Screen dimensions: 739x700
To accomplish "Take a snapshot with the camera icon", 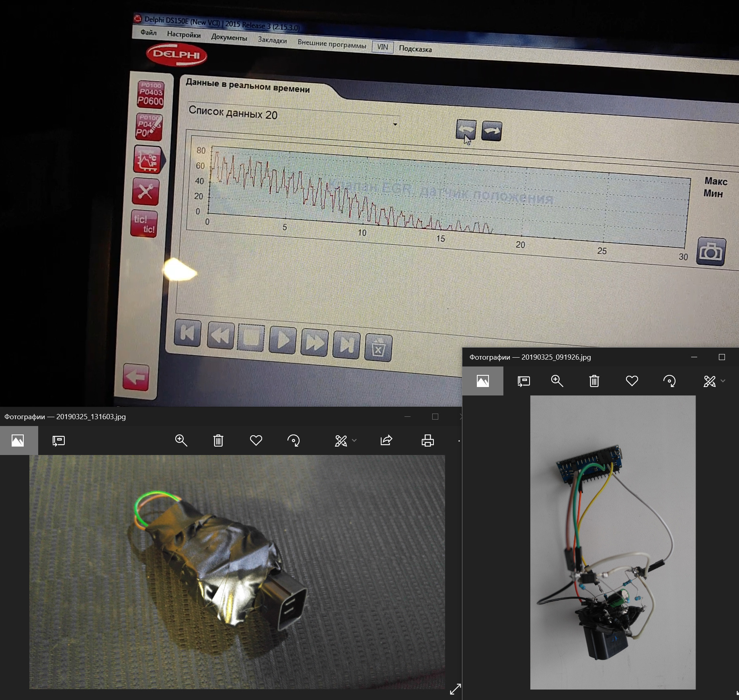I will tap(711, 252).
